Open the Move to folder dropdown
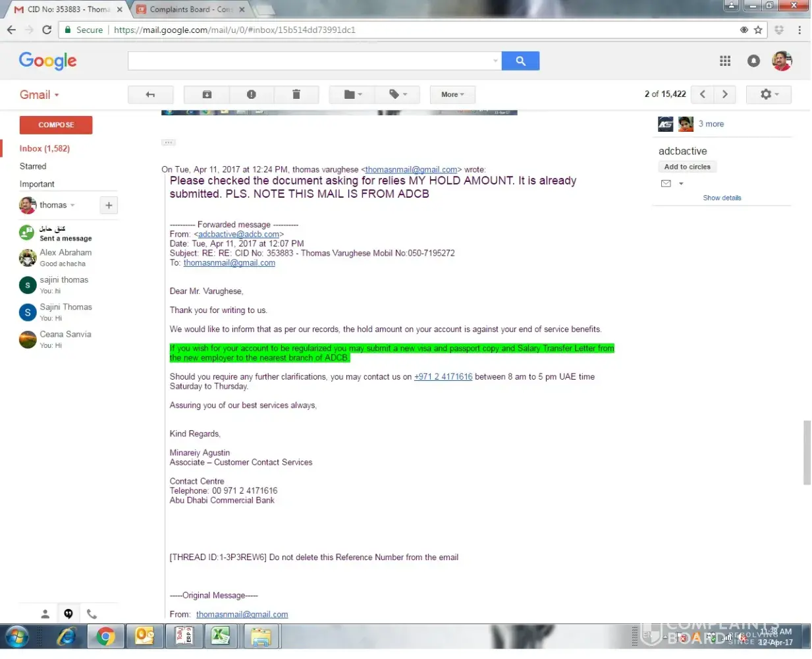Viewport: 812px width, 659px height. click(353, 94)
